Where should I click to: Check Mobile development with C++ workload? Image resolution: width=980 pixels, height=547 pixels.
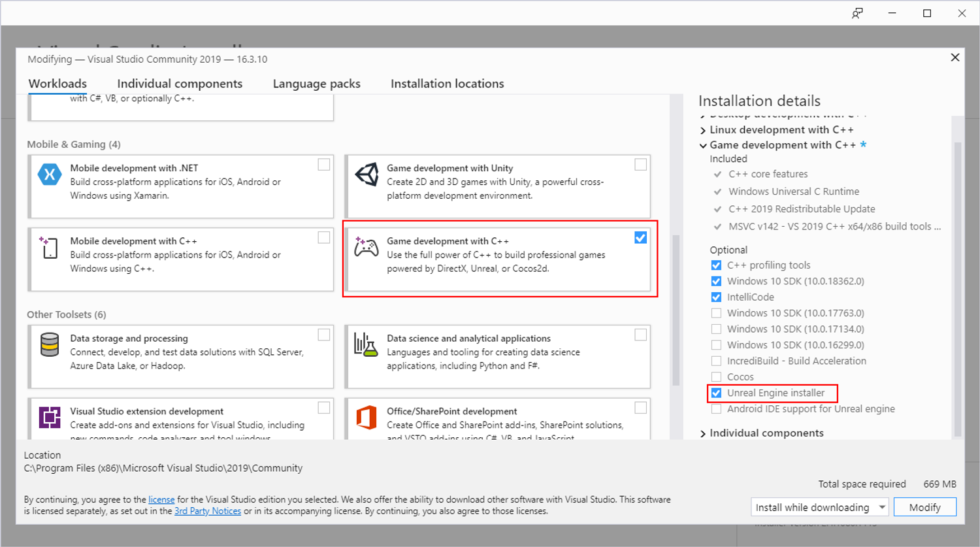coord(324,238)
